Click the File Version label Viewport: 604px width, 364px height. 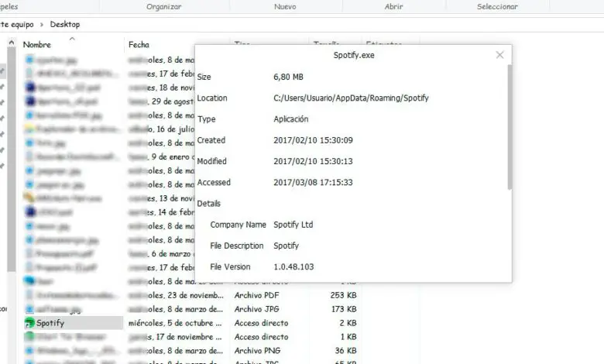(230, 267)
